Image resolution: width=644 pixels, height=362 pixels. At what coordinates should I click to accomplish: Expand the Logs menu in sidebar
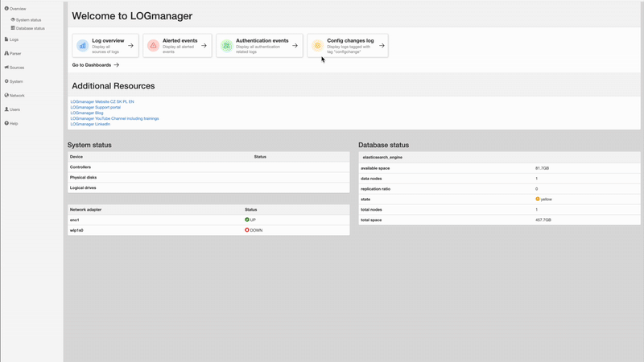click(11, 39)
